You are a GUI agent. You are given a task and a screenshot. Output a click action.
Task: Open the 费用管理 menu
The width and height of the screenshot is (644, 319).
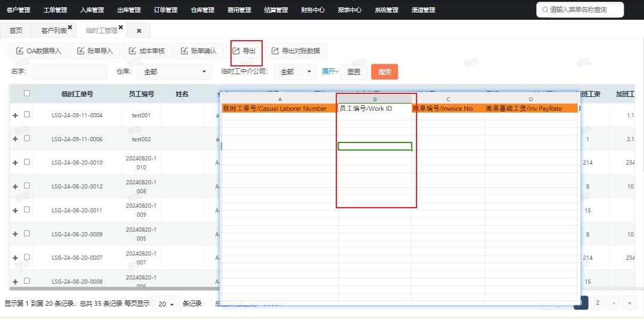[239, 10]
